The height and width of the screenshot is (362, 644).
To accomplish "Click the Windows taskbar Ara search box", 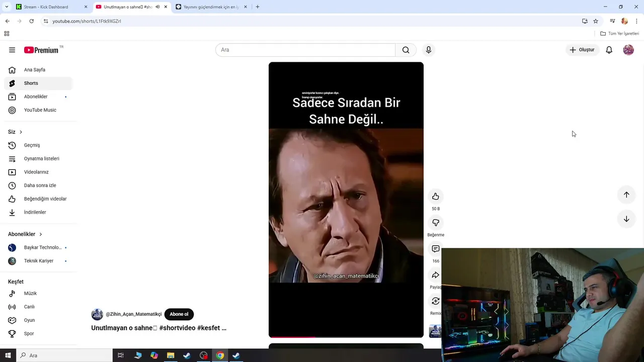I will tap(64, 355).
